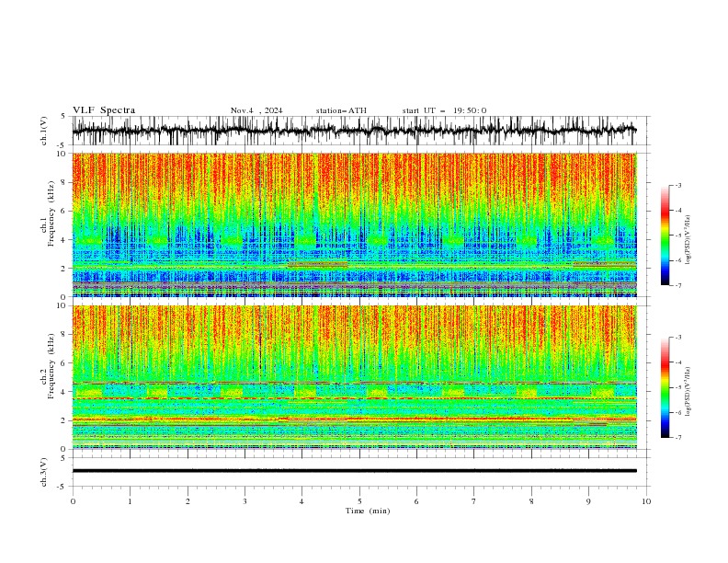728x563 pixels.
Task: Click time axis tick label '6'
Action: pyautogui.click(x=416, y=501)
